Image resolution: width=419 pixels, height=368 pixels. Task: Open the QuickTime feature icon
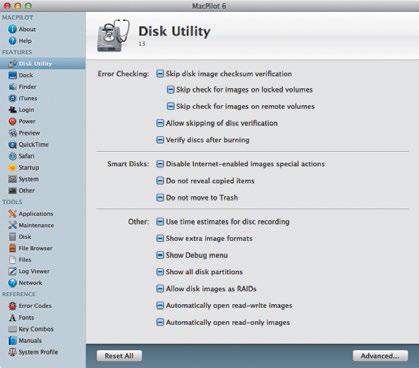12,145
